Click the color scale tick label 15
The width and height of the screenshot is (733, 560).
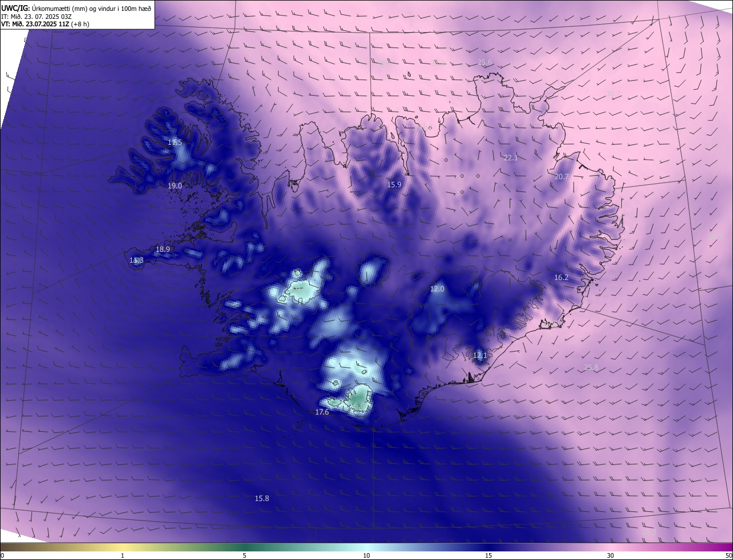(488, 555)
